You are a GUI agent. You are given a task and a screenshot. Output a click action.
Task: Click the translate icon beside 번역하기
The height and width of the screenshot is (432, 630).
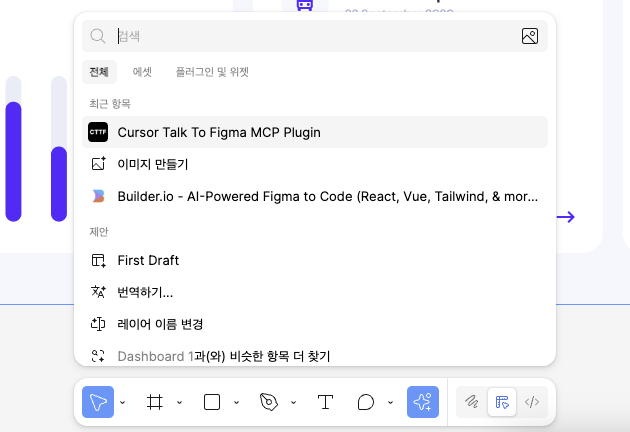(98, 292)
